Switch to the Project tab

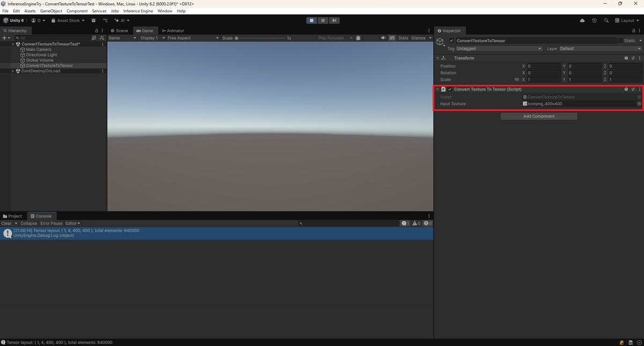click(12, 216)
